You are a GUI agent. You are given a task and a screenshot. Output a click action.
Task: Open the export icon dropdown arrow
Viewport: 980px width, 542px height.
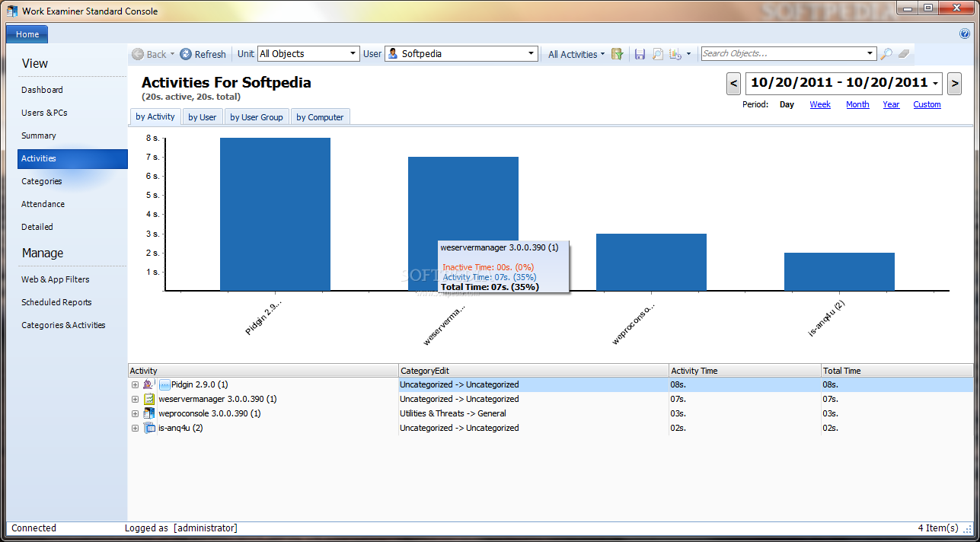tap(688, 54)
